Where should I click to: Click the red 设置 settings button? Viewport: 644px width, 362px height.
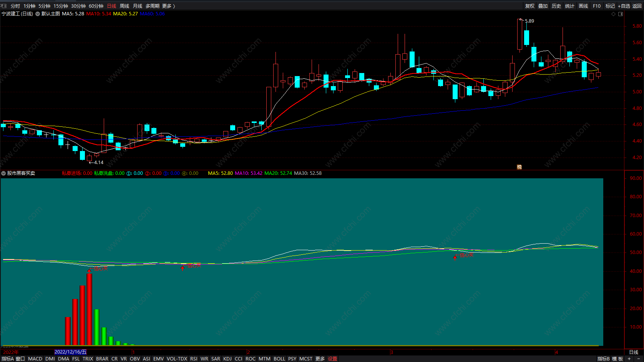point(332,359)
